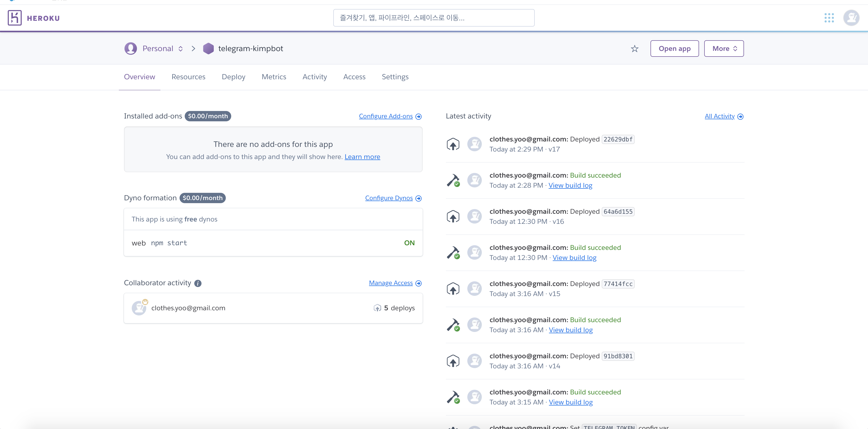This screenshot has height=429, width=868.
Task: Click the Collaborator activity info icon
Action: click(x=198, y=283)
